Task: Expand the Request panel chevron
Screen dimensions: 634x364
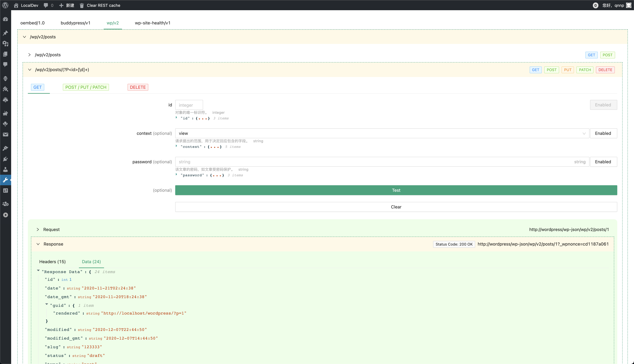Action: point(37,229)
